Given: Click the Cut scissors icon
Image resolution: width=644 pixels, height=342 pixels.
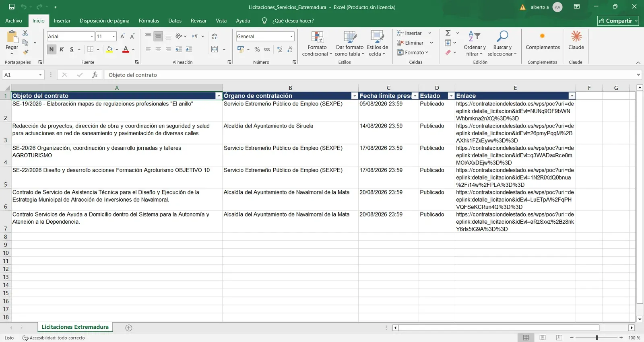Looking at the screenshot, I should 25,33.
